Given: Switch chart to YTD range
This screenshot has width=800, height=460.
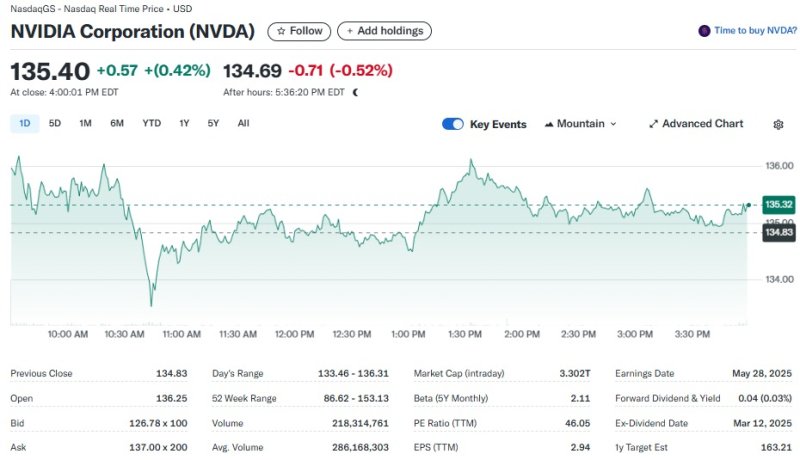Looking at the screenshot, I should click(151, 123).
